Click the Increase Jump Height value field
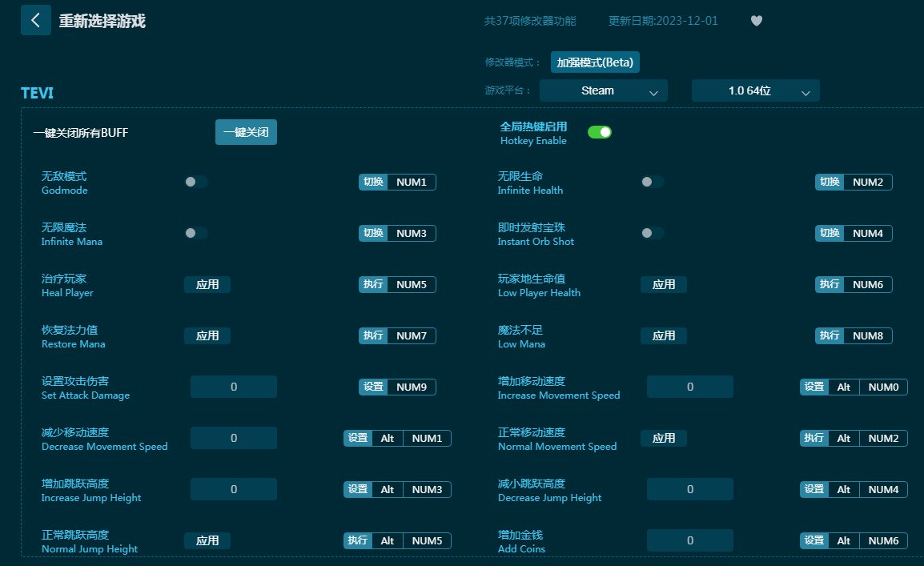The height and width of the screenshot is (566, 924). (234, 489)
